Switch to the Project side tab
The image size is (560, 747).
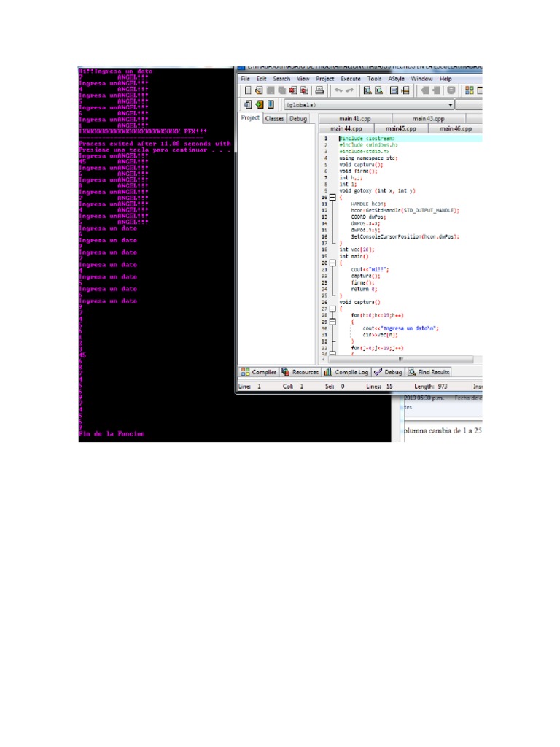click(250, 117)
